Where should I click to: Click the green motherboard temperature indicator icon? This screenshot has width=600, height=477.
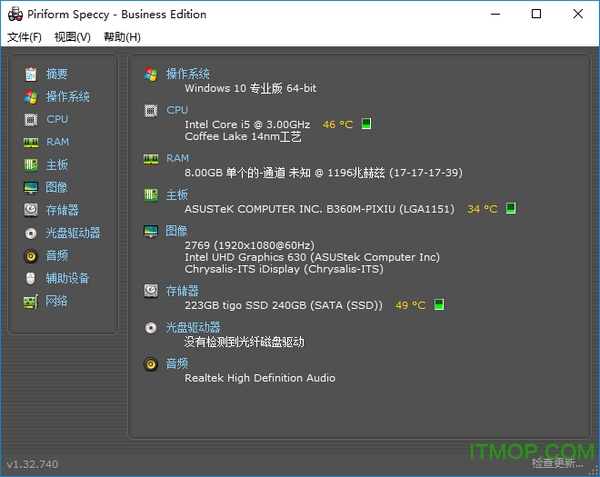[x=511, y=208]
